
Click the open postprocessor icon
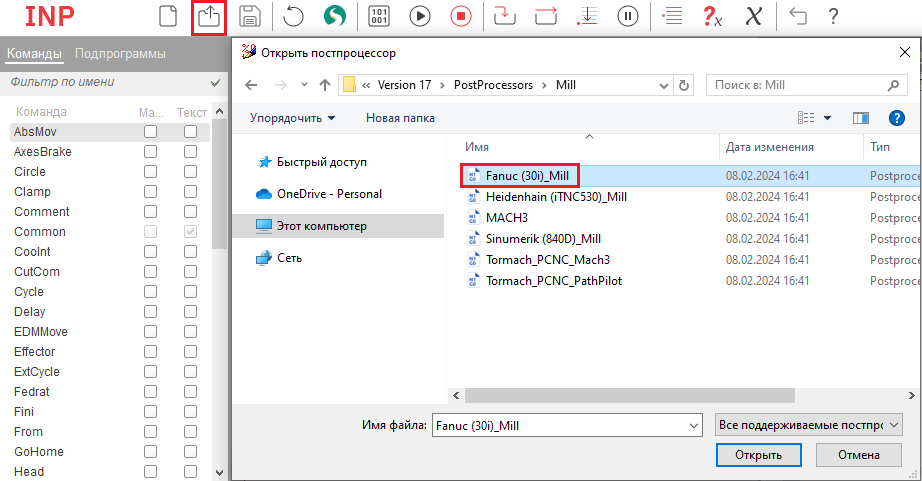(x=208, y=17)
